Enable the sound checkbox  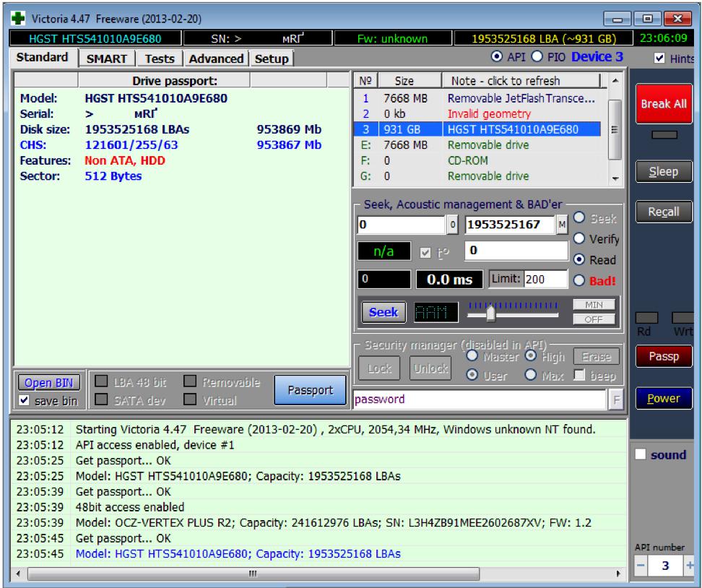641,454
